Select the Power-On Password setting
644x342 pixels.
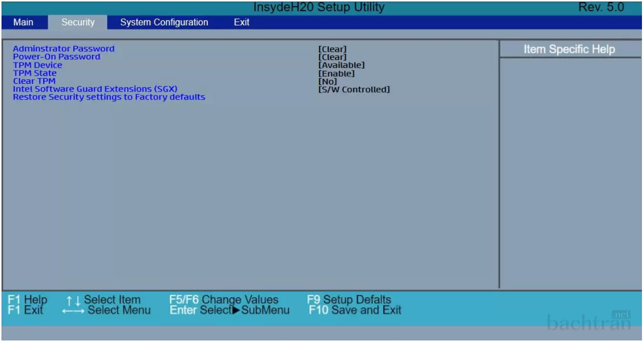click(56, 57)
